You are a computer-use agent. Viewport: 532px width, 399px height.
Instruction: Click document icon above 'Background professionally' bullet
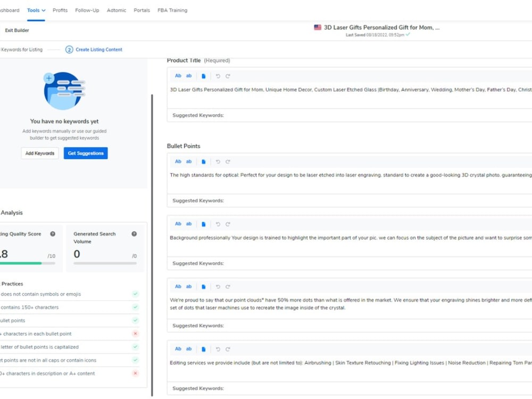[x=204, y=224]
